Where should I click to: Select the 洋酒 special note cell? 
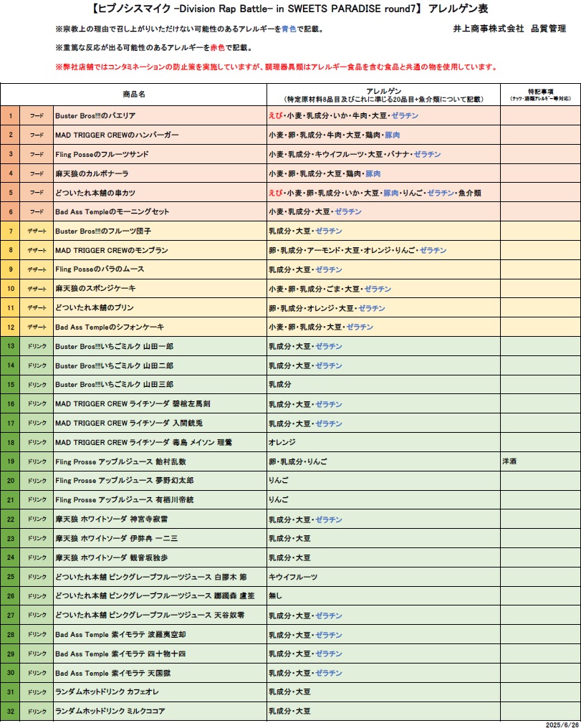coord(540,461)
